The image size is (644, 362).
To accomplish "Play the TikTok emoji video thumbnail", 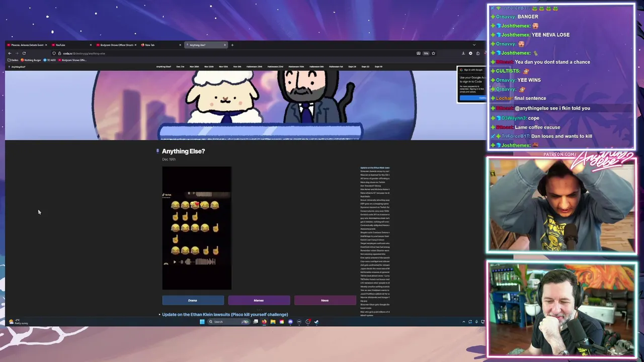I will 197,228.
